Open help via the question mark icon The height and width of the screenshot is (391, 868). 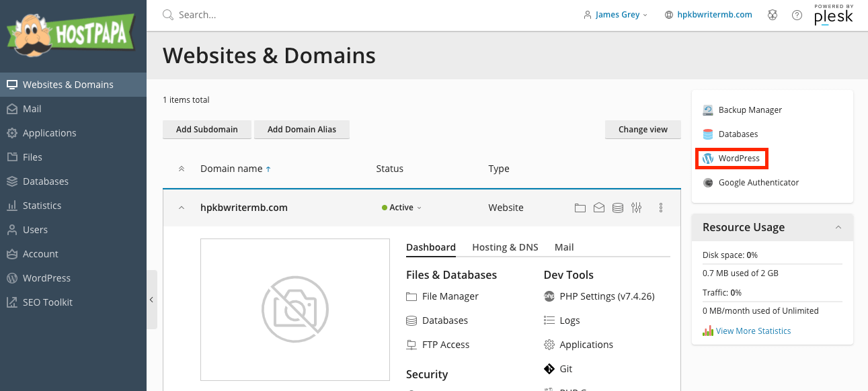click(x=797, y=15)
